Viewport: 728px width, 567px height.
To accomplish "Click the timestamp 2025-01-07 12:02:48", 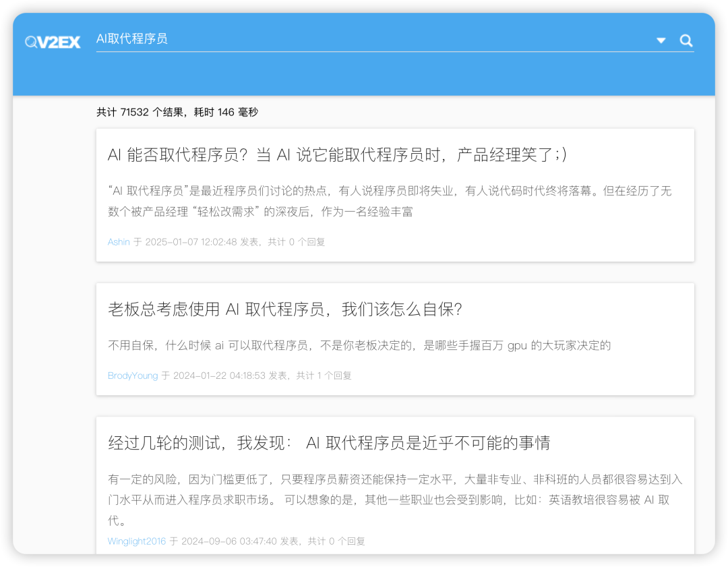I will (x=191, y=242).
